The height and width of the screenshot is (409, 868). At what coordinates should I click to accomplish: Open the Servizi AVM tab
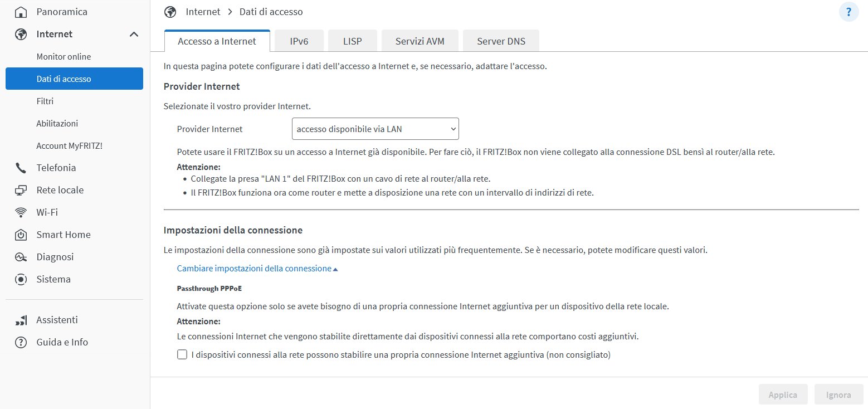[x=420, y=41]
